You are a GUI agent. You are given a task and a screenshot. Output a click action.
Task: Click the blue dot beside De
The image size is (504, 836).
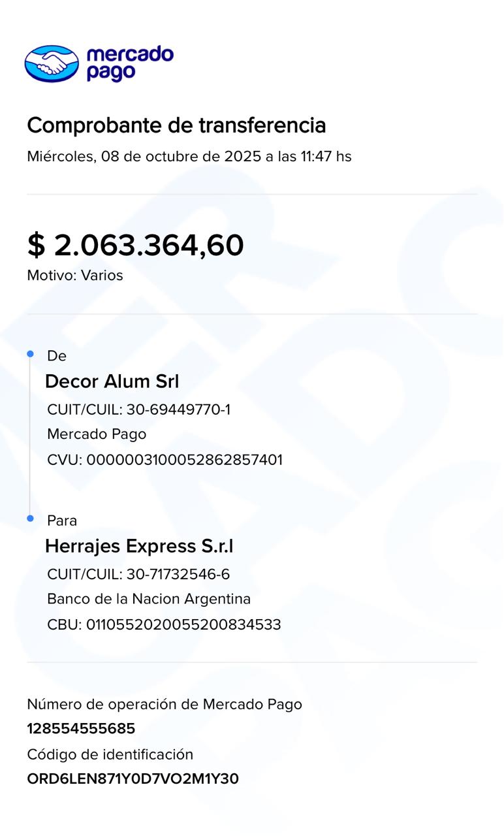30,354
